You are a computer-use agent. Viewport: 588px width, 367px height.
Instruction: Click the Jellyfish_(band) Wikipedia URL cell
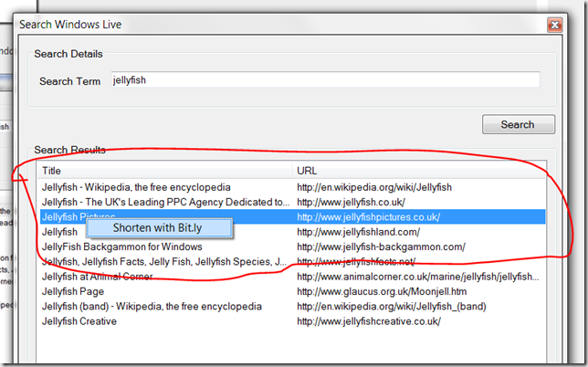tap(392, 306)
